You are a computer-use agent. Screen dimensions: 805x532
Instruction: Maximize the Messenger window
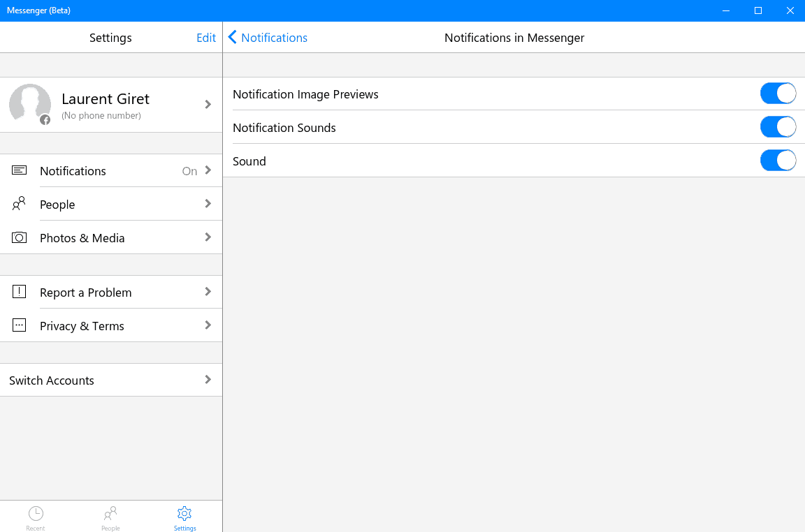757,10
